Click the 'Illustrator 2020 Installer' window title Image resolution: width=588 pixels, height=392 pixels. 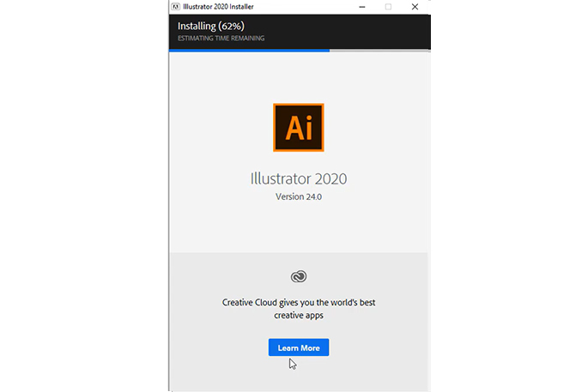tap(218, 7)
